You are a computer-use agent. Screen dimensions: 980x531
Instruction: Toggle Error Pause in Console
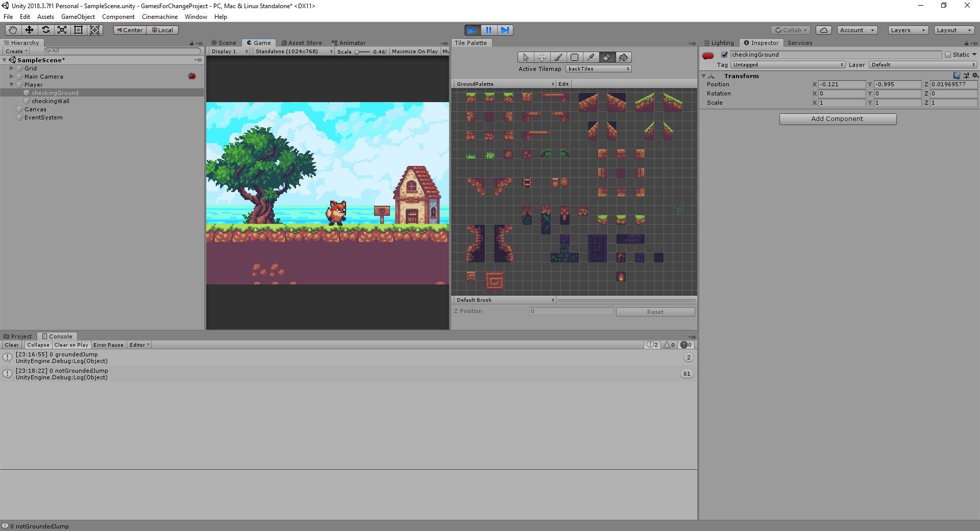point(108,345)
